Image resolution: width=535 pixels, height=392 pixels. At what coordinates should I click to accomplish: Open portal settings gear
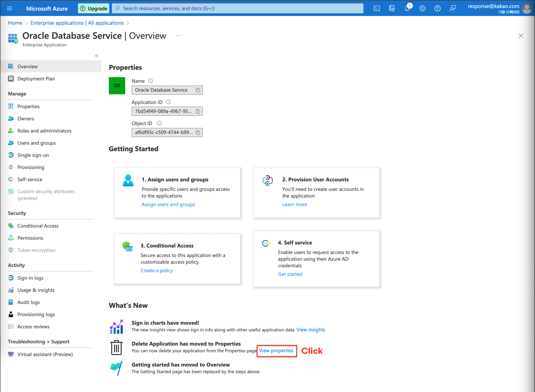[422, 9]
